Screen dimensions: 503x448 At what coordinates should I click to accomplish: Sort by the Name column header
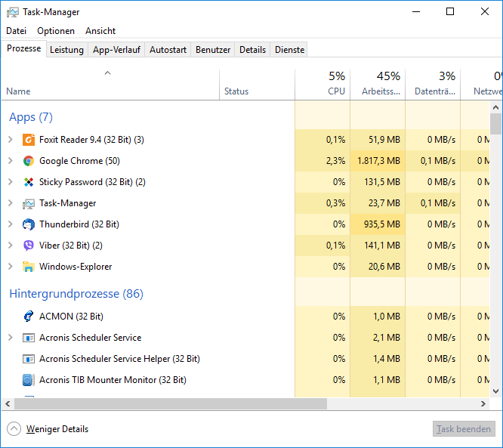[x=110, y=85]
